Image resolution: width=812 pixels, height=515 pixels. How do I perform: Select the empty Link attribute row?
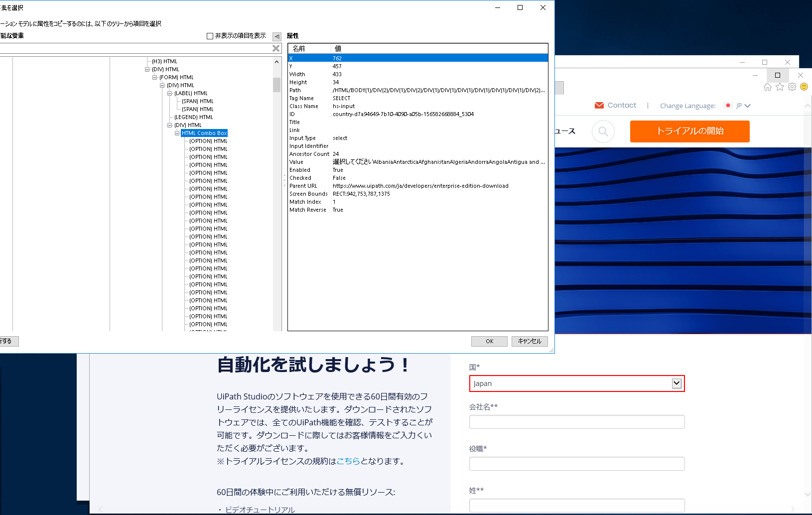418,130
